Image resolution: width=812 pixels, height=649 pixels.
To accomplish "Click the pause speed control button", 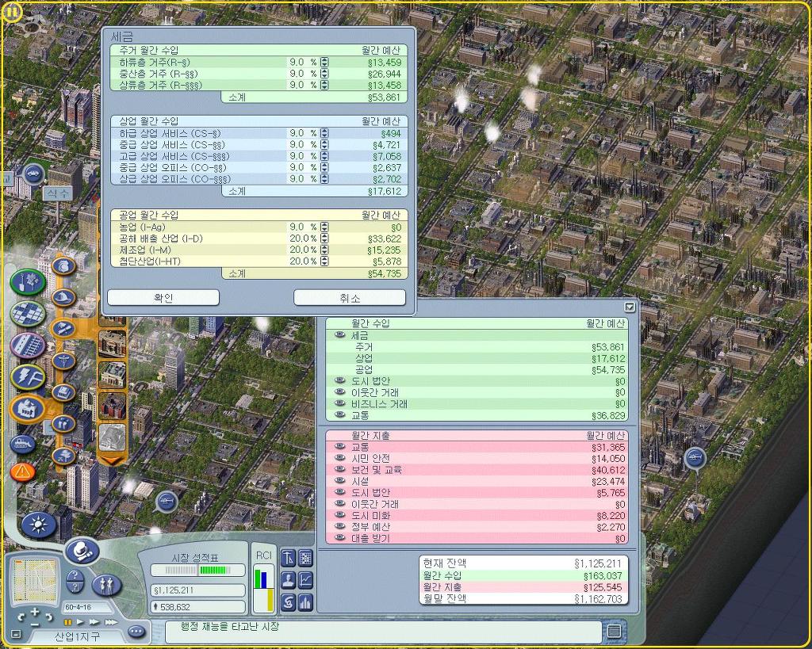I will coord(67,623).
